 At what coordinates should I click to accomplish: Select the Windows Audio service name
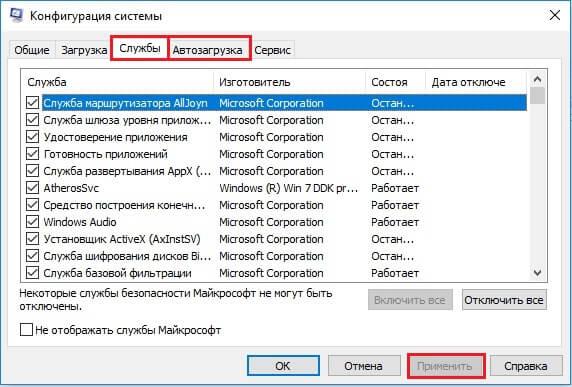[x=80, y=222]
